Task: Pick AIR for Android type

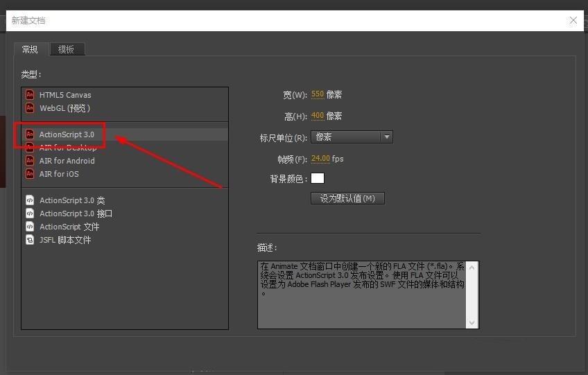Action: pyautogui.click(x=125, y=161)
